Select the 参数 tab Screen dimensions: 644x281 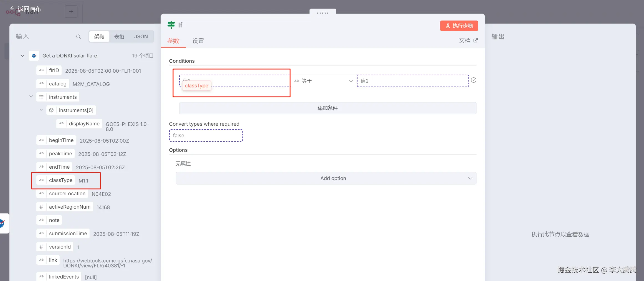click(x=173, y=41)
